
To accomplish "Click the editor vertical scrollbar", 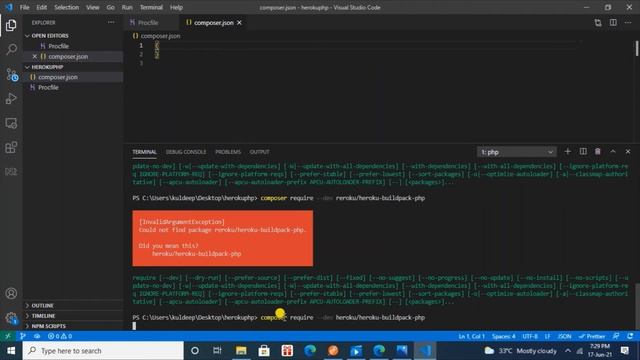I will 637,49.
